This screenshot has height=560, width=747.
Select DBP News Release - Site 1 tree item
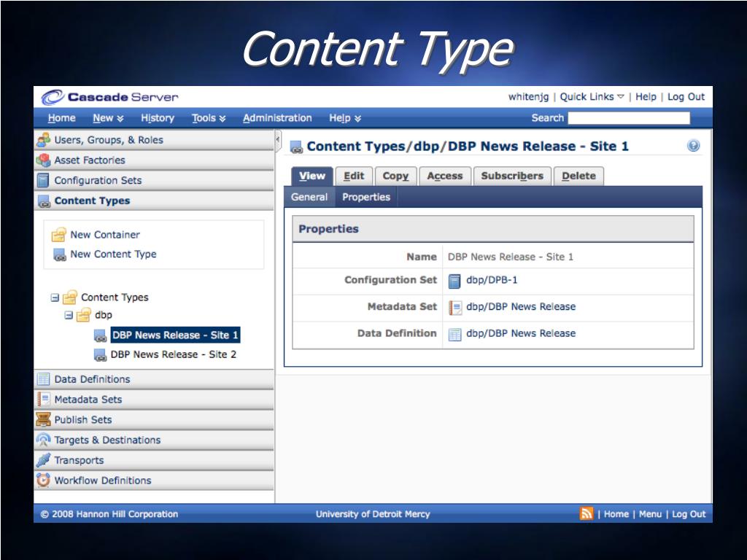coord(175,335)
